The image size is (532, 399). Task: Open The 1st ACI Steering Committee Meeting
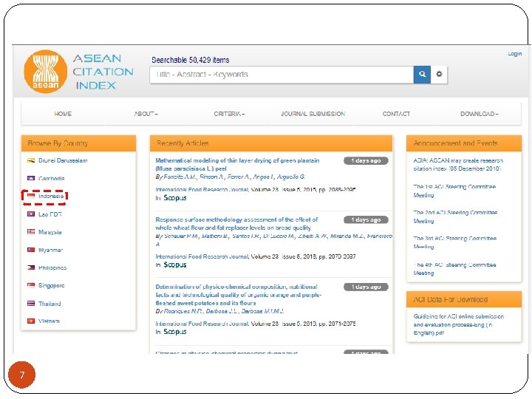coord(454,191)
